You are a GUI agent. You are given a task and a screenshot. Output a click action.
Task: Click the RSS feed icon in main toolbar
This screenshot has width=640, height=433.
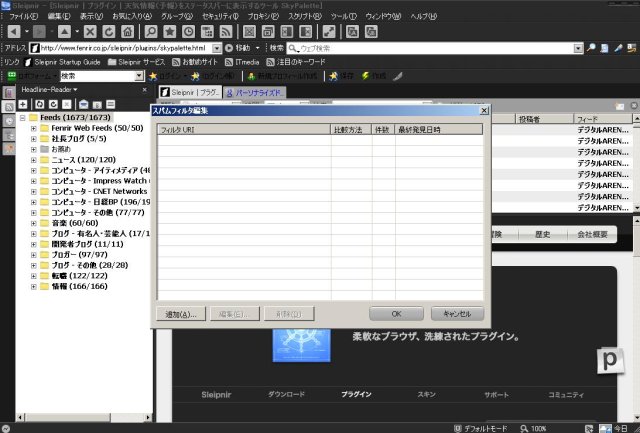(x=226, y=32)
